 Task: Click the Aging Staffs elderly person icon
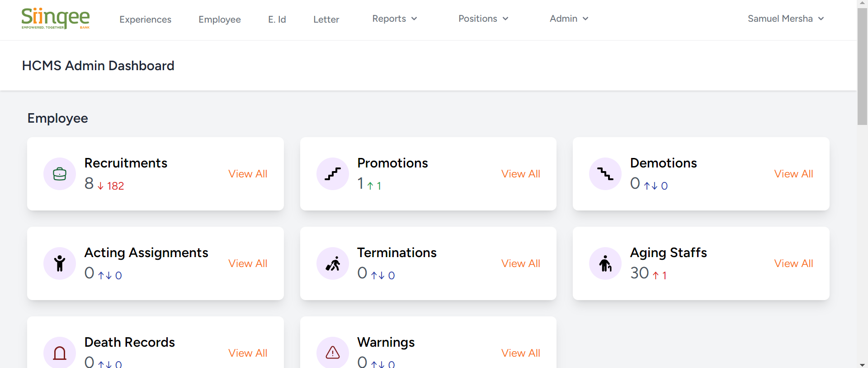[x=605, y=263]
